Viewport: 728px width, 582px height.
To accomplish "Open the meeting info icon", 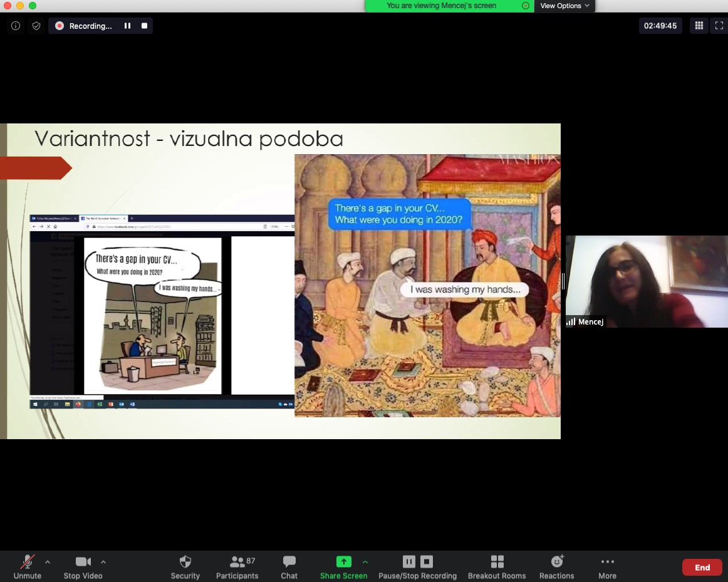I will coord(16,26).
